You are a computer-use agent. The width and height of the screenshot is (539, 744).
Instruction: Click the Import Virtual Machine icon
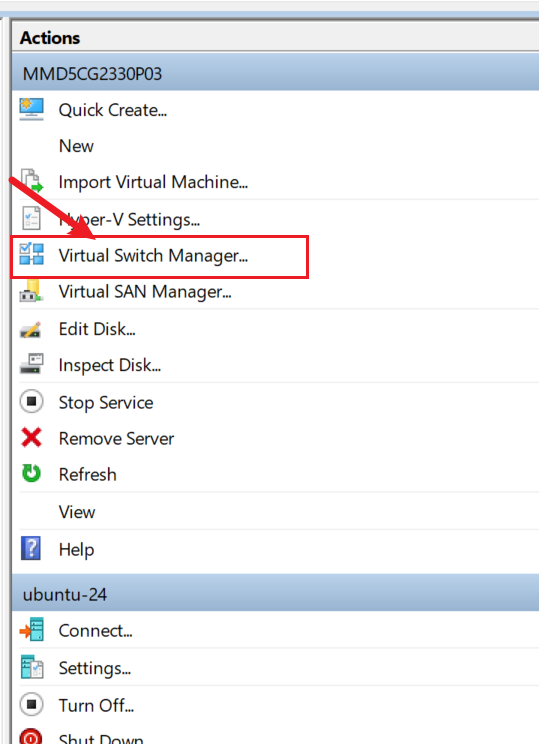[32, 181]
